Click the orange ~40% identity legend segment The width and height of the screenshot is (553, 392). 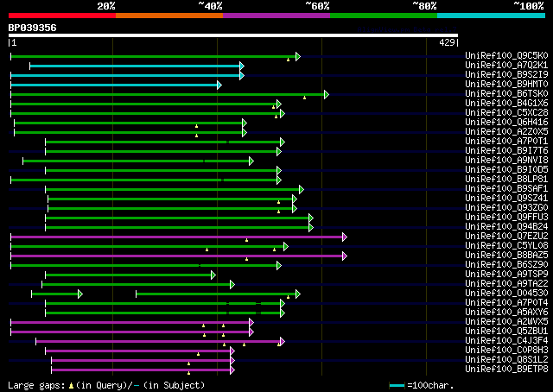click(x=169, y=16)
